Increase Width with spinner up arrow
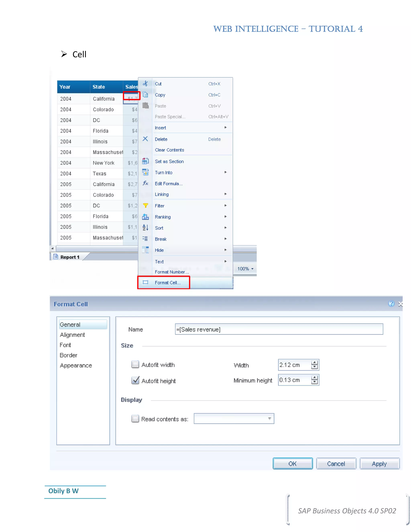 (x=315, y=363)
